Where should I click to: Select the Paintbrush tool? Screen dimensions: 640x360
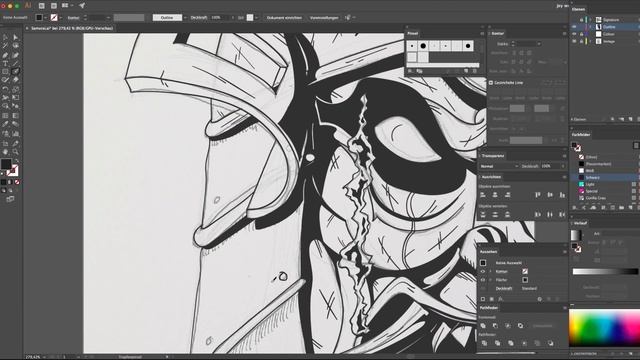[16, 72]
